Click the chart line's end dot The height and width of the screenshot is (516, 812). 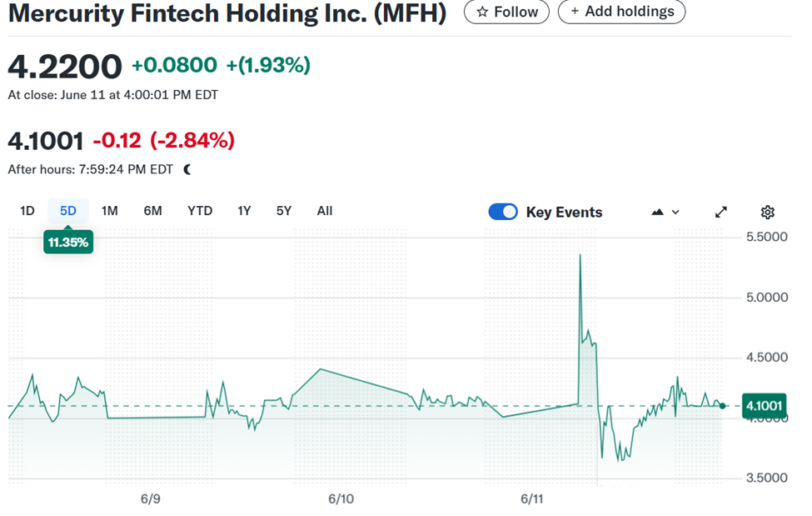tap(722, 406)
